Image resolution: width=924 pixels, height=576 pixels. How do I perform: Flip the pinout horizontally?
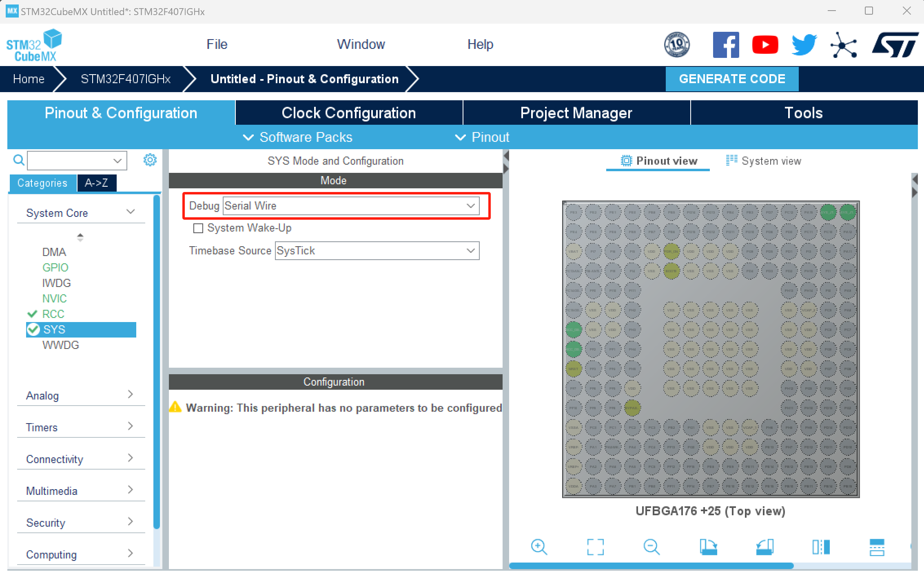point(821,547)
